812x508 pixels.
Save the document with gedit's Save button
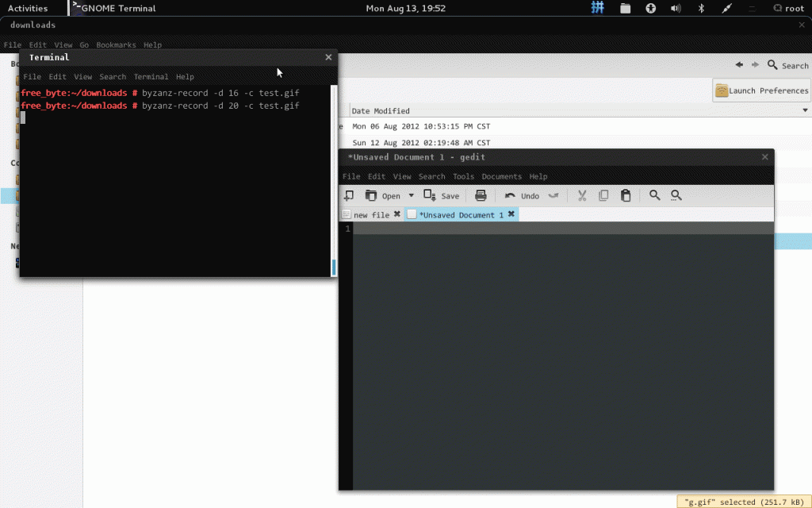441,195
